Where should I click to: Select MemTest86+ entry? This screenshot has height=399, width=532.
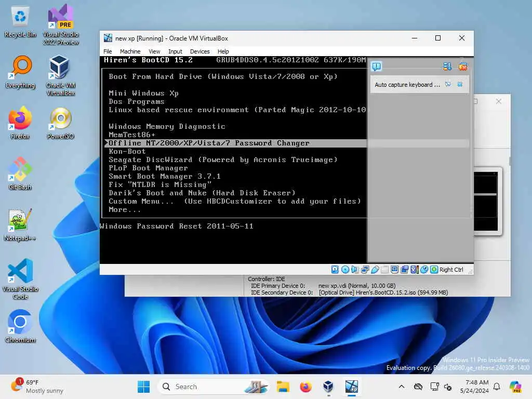pos(132,135)
